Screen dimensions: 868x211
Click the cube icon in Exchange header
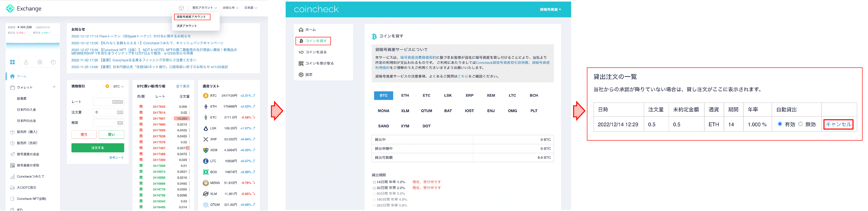coord(181,8)
